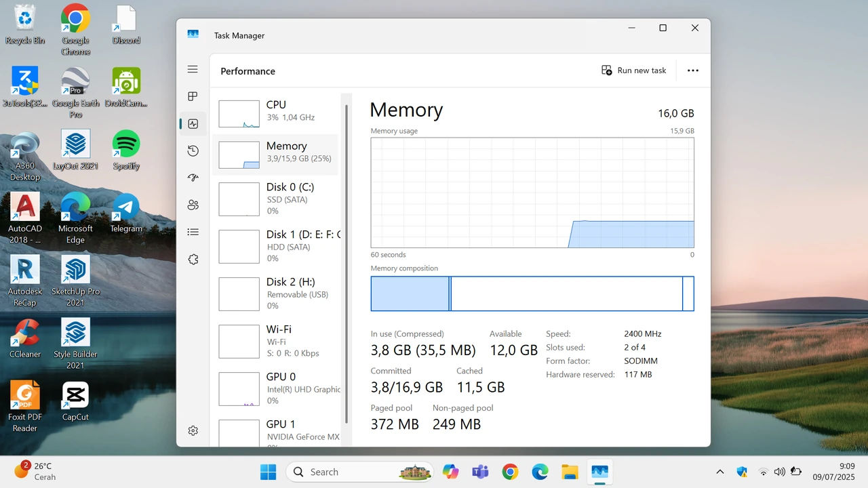Screen dimensions: 868x488
Task: Open Startup apps sidebar icon
Action: [193, 178]
